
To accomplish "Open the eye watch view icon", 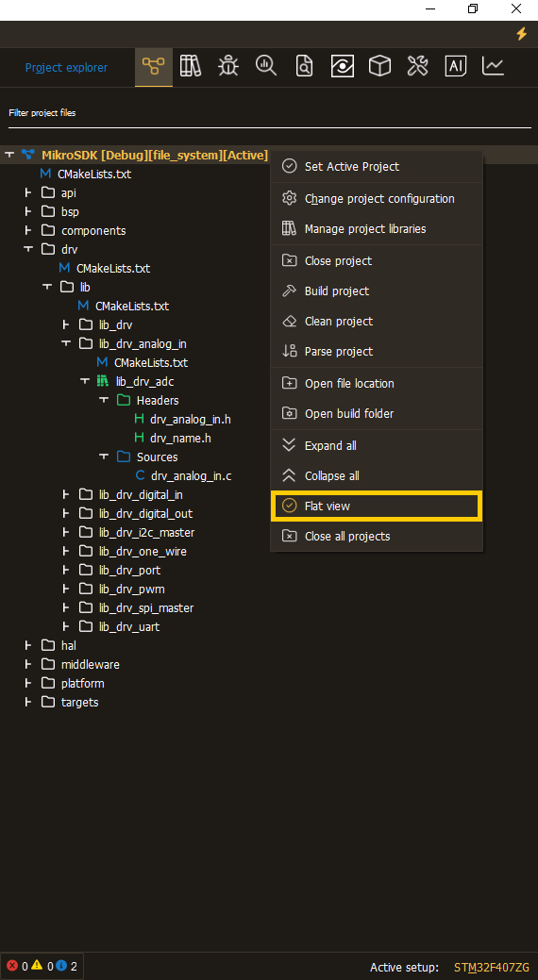I will [343, 66].
